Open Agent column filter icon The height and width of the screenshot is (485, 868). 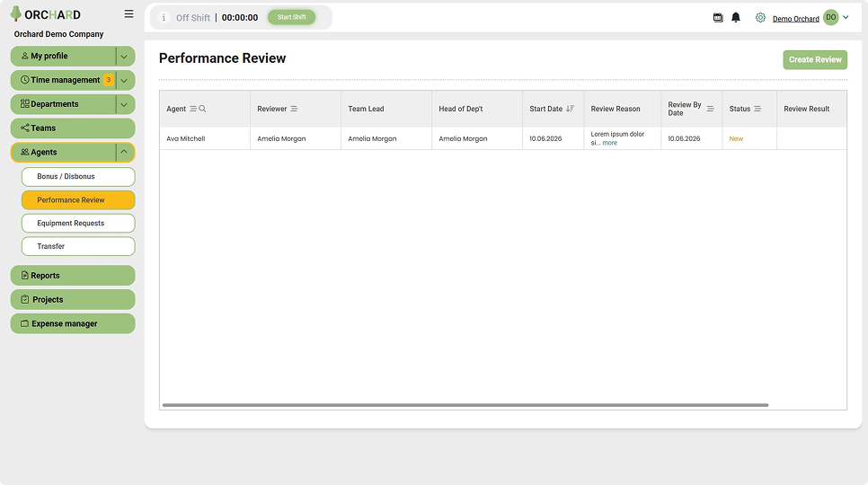(192, 109)
